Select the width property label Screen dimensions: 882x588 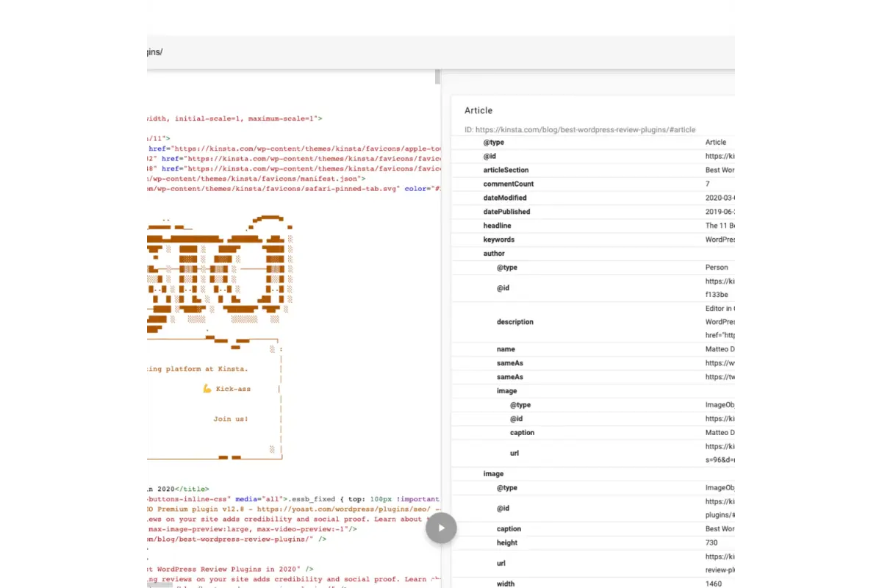tap(506, 584)
